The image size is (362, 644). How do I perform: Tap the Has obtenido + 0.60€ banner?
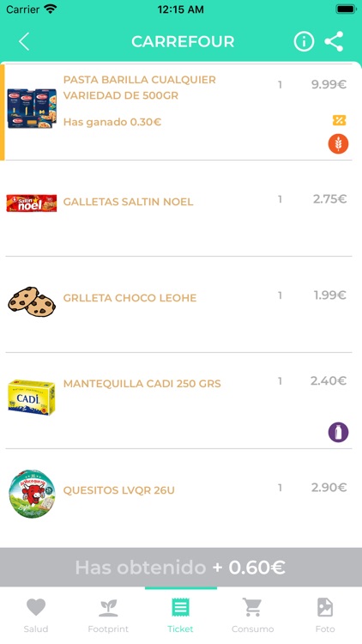pyautogui.click(x=181, y=568)
